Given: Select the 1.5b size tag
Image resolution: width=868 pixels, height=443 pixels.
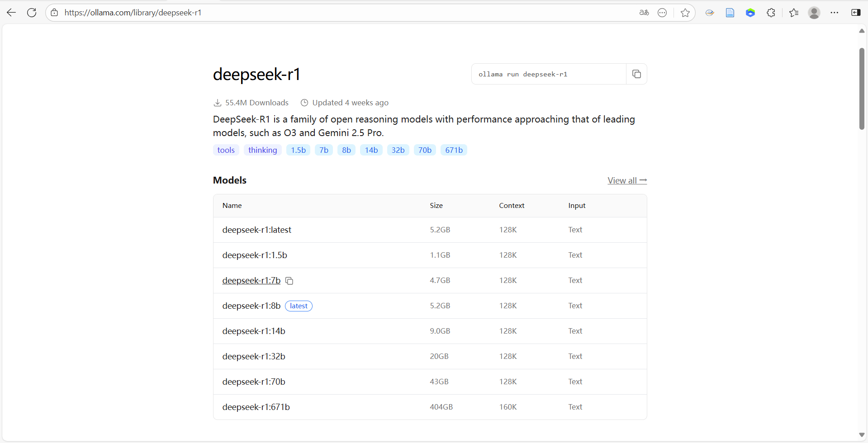Looking at the screenshot, I should (299, 150).
